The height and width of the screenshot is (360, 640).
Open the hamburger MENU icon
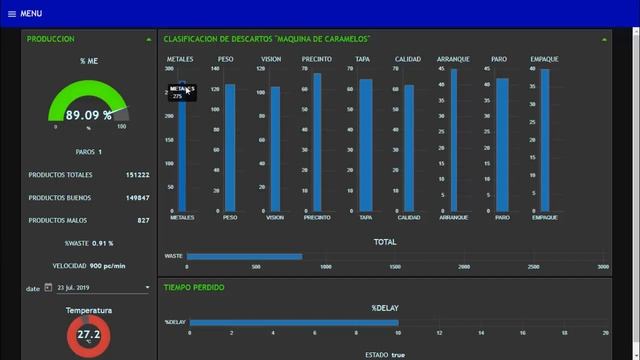point(12,14)
